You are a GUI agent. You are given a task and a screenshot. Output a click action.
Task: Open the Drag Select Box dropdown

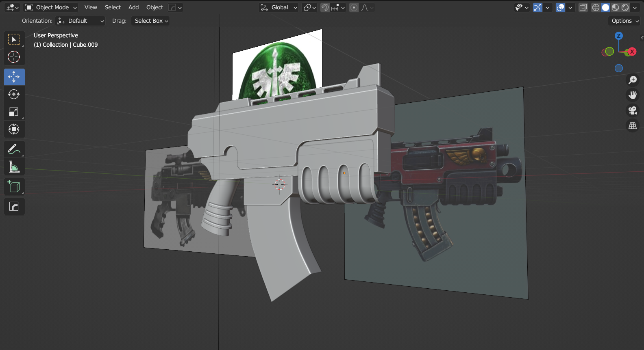(150, 21)
